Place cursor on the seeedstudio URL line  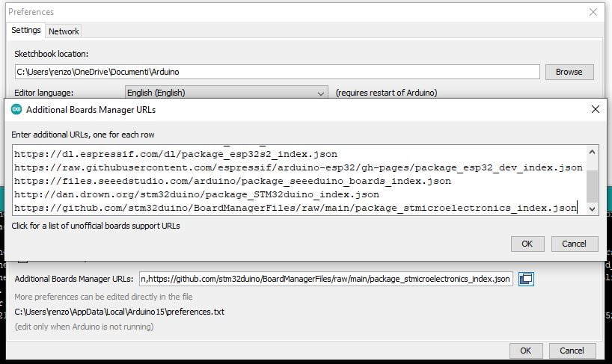(233, 181)
